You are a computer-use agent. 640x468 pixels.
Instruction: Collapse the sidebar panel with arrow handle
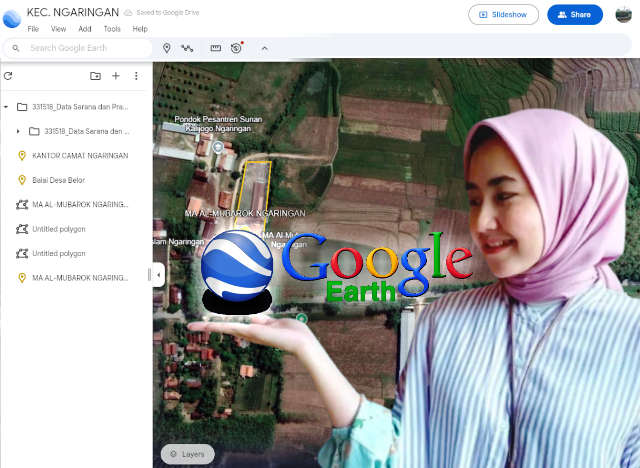point(159,274)
